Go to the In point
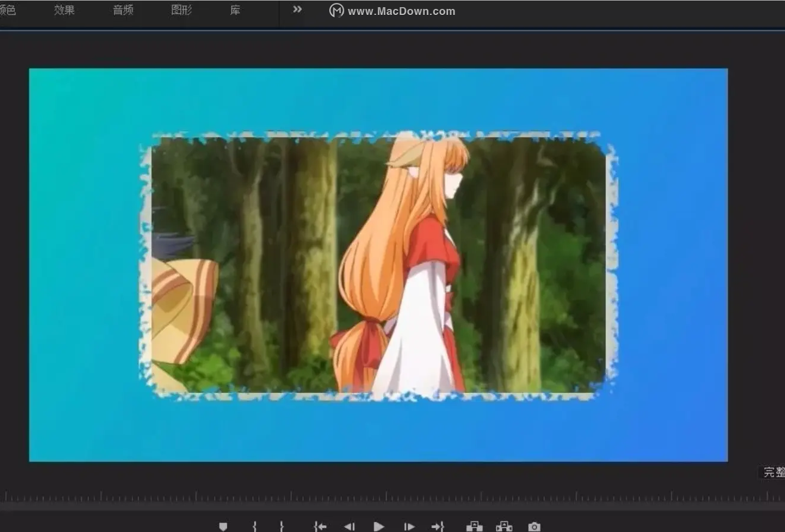The height and width of the screenshot is (532, 785). (320, 527)
